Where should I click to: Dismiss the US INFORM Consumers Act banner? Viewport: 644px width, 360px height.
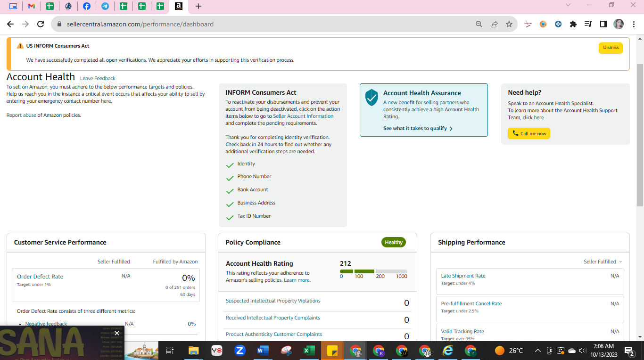point(611,48)
